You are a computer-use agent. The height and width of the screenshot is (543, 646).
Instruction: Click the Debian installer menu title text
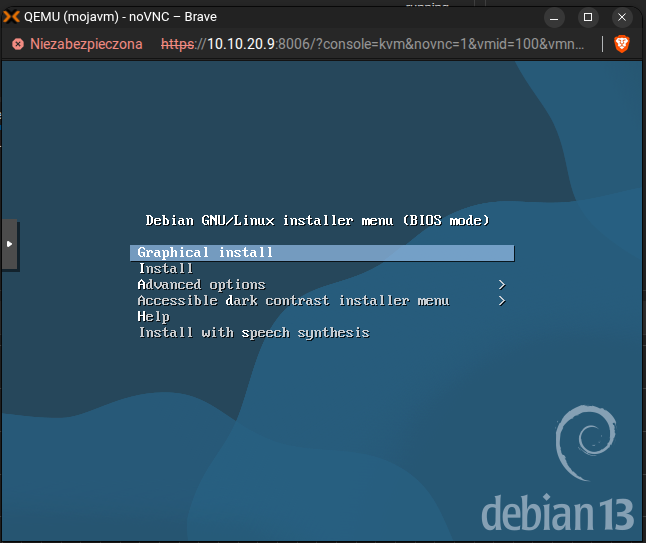[317, 220]
